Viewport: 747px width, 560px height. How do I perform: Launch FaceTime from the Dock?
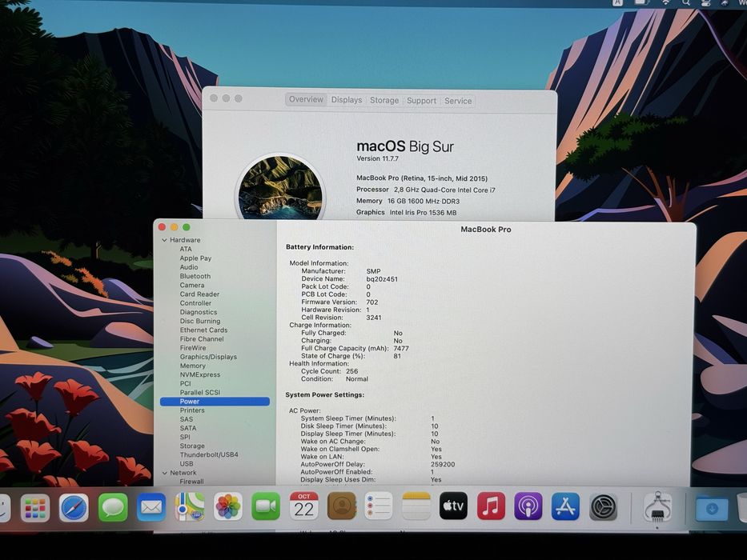(x=266, y=506)
